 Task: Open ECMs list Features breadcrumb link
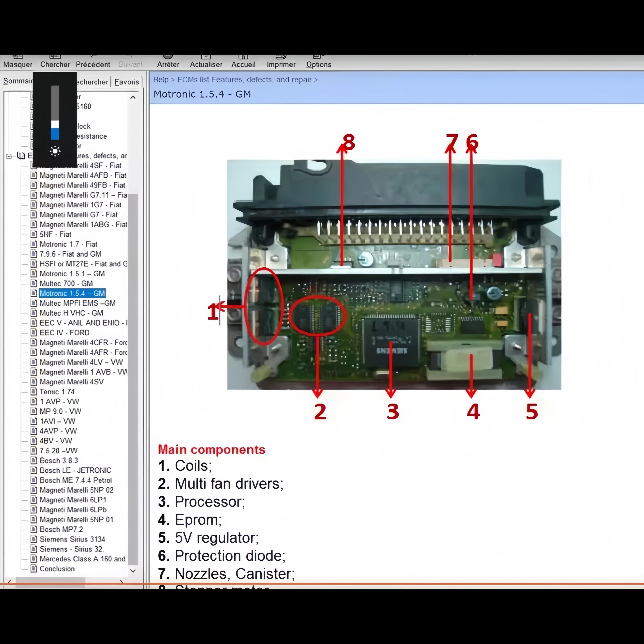(x=244, y=80)
